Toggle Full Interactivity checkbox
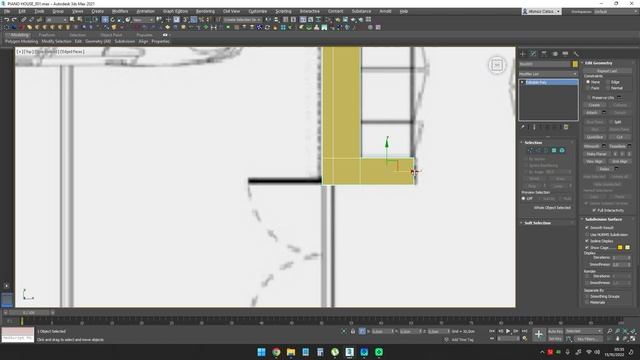 [594, 210]
